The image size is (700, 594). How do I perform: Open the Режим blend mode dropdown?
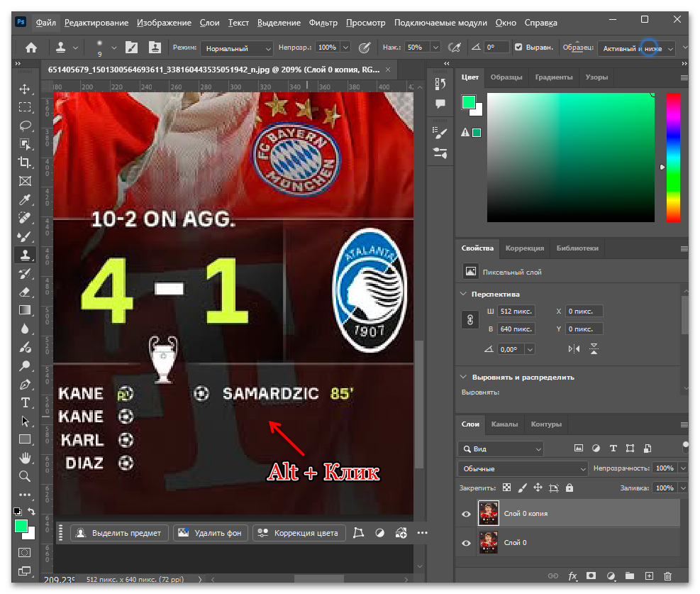click(237, 48)
